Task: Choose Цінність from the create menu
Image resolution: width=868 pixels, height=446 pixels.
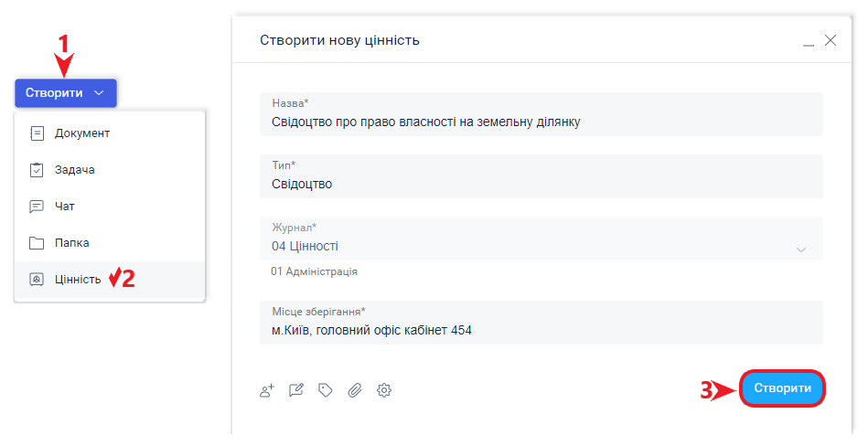Action: coord(78,280)
